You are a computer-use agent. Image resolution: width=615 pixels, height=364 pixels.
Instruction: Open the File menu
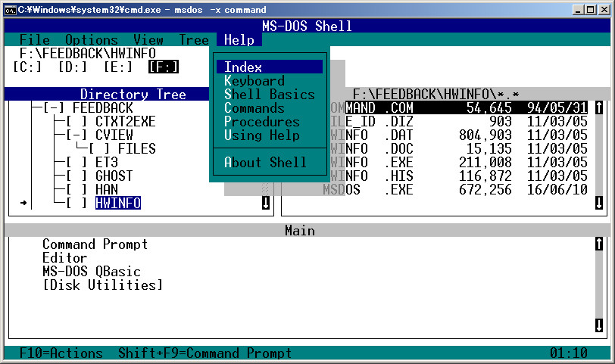click(x=35, y=39)
